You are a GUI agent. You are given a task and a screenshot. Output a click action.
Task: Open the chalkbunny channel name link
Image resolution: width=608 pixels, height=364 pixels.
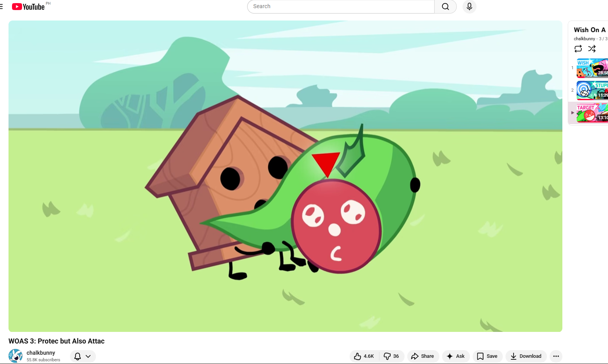pos(41,353)
